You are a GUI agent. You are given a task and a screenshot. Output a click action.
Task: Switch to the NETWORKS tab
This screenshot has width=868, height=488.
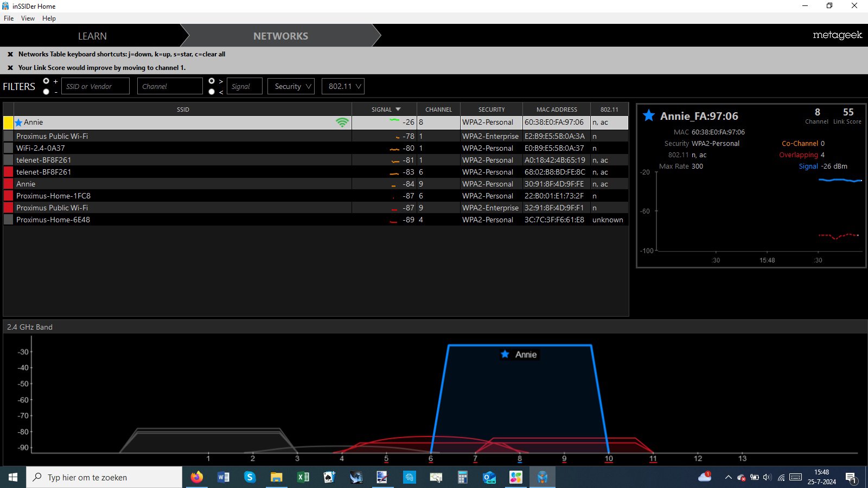point(280,36)
